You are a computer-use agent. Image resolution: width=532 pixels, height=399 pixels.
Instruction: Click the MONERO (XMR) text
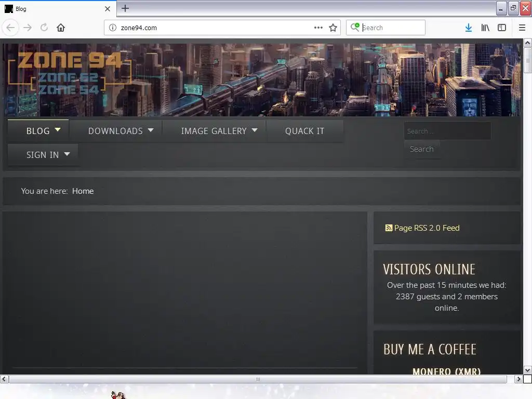[x=446, y=371]
